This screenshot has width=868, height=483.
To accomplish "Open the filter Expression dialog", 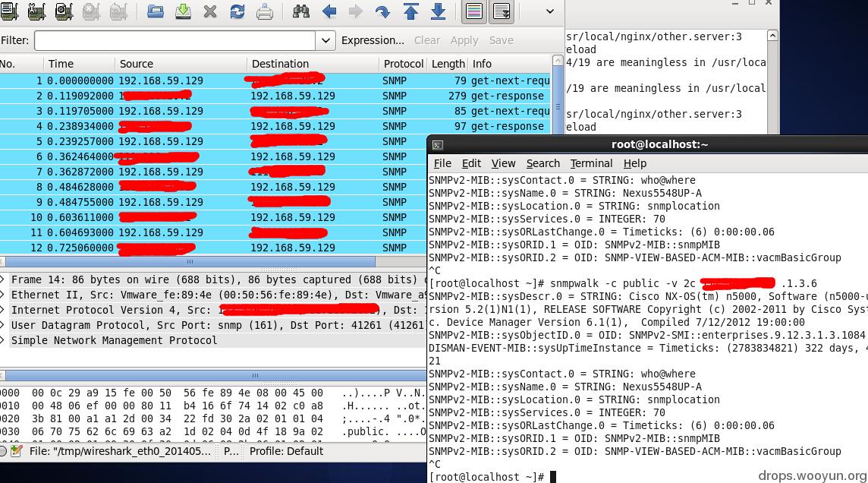I will (373, 40).
